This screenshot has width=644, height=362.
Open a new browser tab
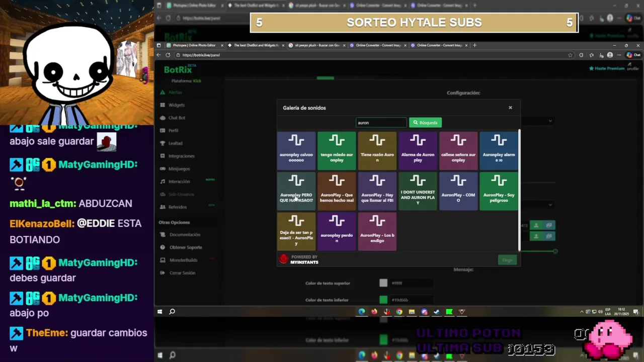pyautogui.click(x=474, y=45)
